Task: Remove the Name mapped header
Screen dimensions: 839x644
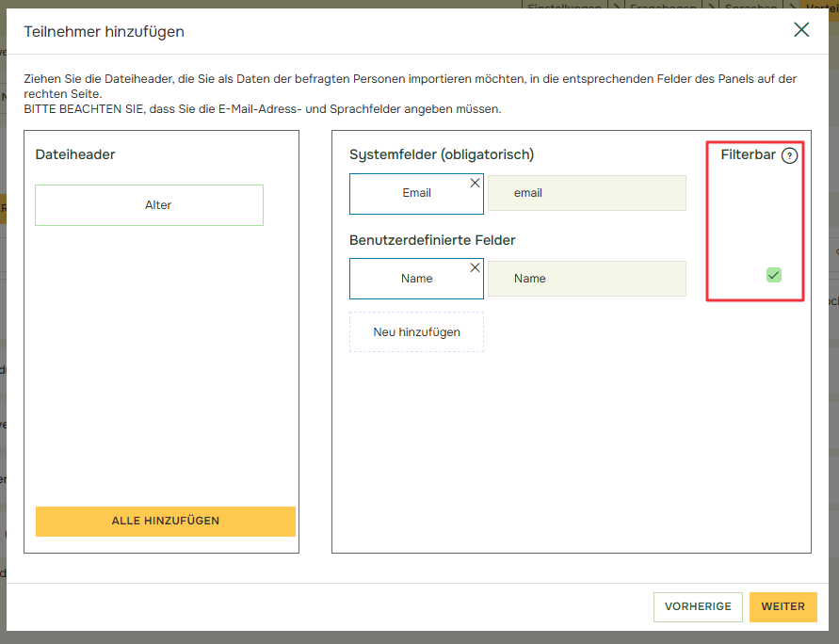Action: tap(475, 267)
